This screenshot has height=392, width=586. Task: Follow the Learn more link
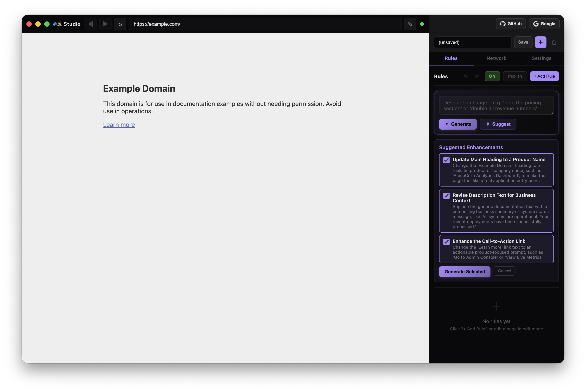119,125
